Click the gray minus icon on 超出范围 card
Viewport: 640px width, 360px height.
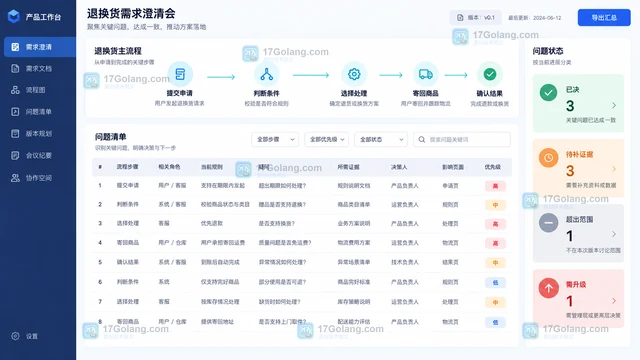tap(548, 223)
